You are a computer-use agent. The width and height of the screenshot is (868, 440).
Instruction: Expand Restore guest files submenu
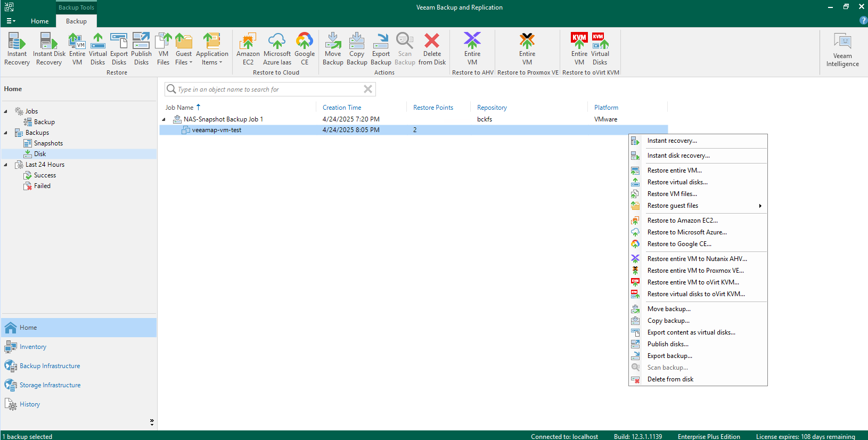pyautogui.click(x=698, y=206)
